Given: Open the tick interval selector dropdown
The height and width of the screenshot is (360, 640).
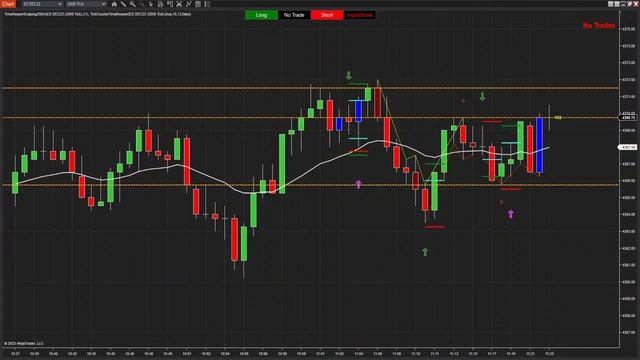Looking at the screenshot, I should (x=86, y=4).
